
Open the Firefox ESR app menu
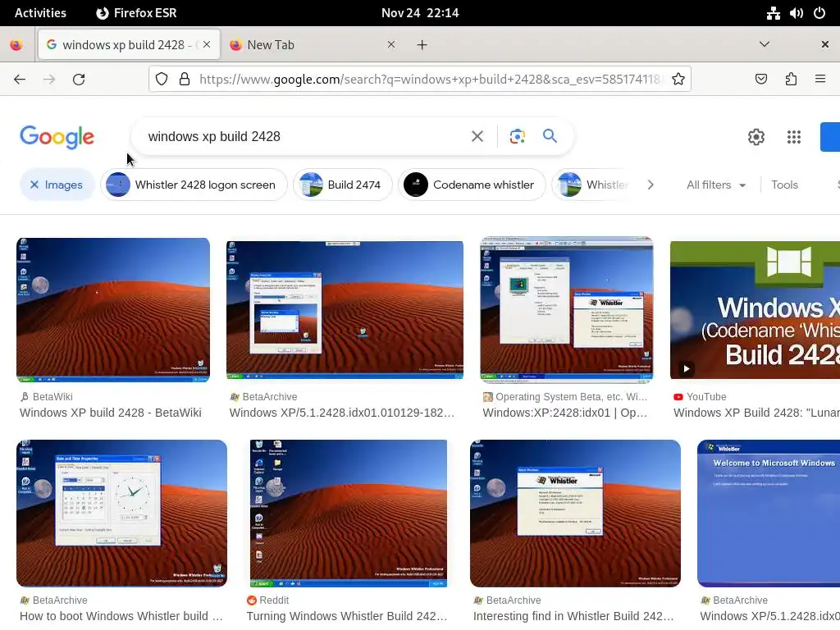click(x=136, y=13)
